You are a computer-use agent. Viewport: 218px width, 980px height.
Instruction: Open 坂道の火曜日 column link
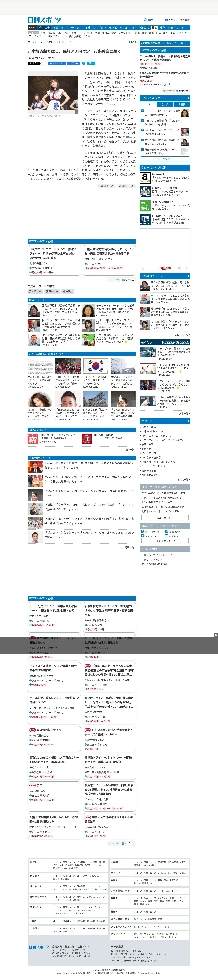point(148,470)
